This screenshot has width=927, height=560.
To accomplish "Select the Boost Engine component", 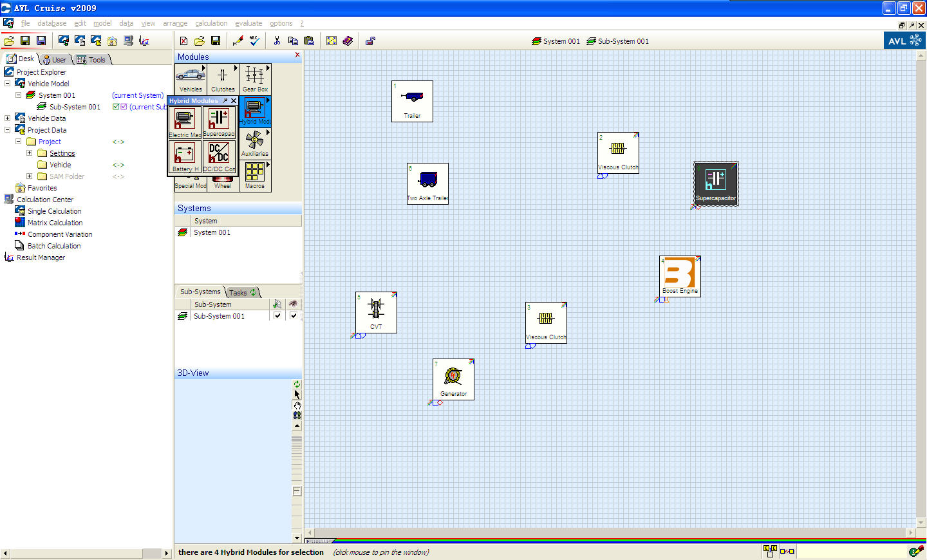I will pyautogui.click(x=680, y=276).
